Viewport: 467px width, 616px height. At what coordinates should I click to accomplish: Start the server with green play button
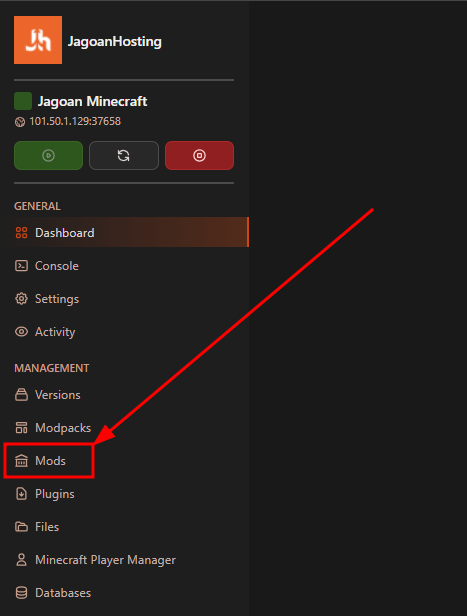pos(48,156)
